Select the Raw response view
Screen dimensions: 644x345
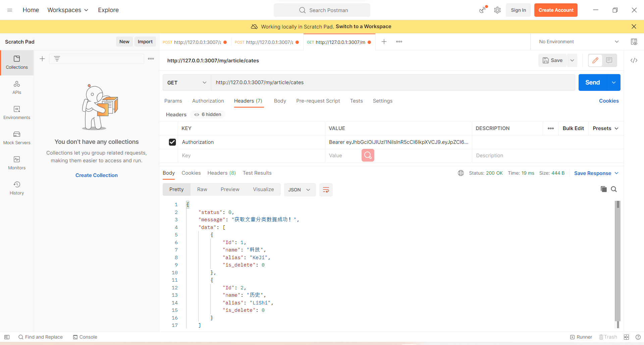202,189
